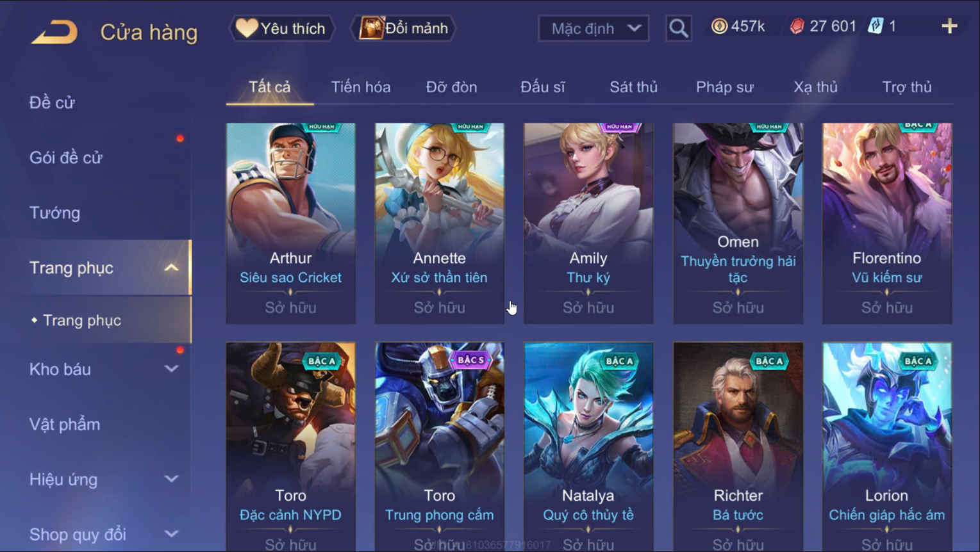Open the Mặc định sort dropdown
This screenshot has width=980, height=552.
[x=594, y=28]
